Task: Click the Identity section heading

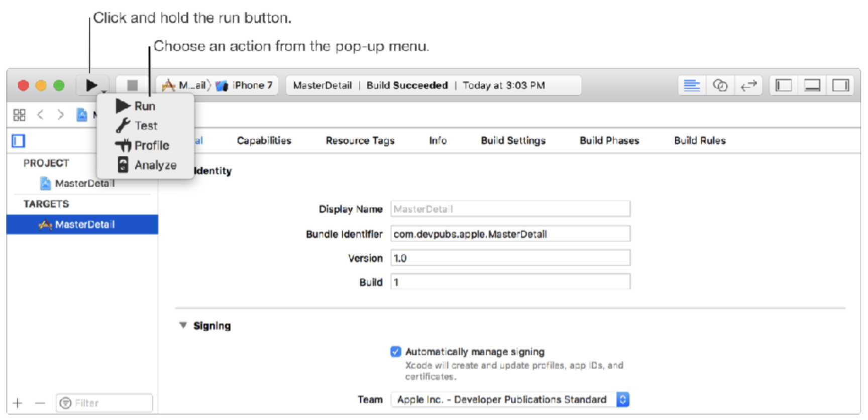Action: (x=212, y=171)
